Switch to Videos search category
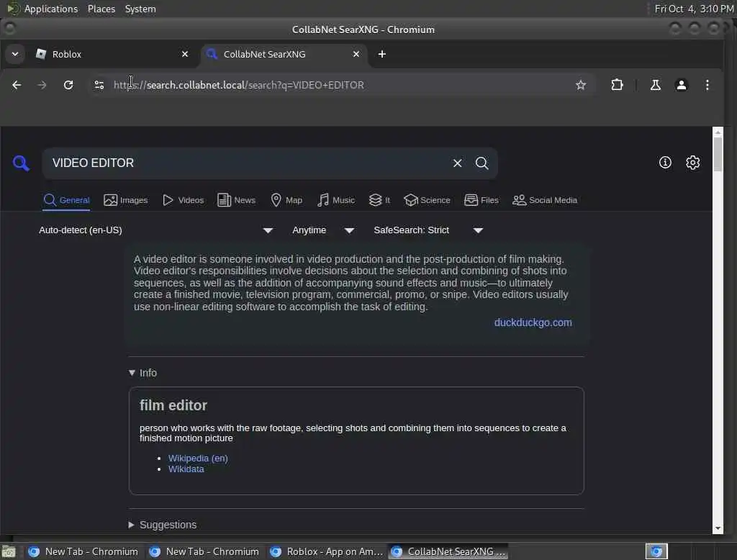The width and height of the screenshot is (737, 560). tap(183, 200)
